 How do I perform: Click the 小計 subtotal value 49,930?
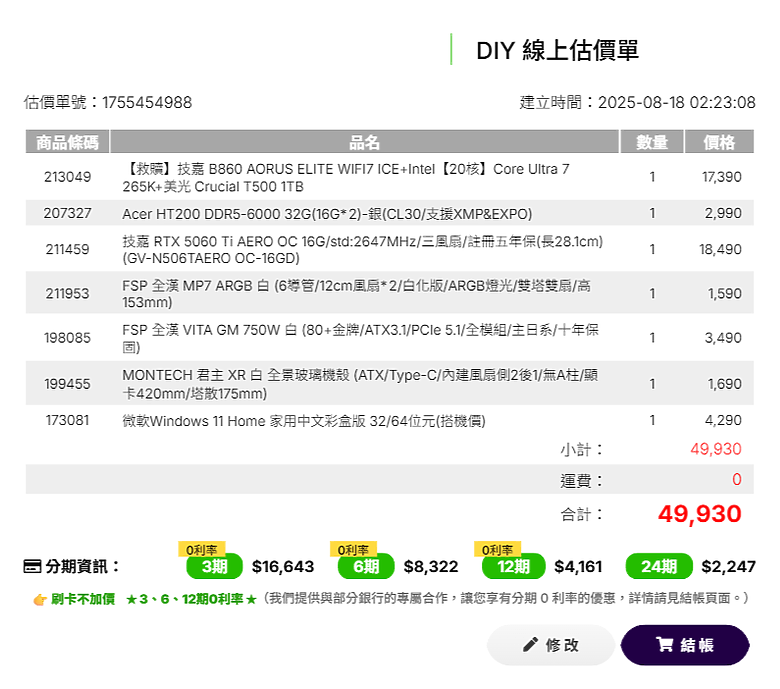(716, 449)
